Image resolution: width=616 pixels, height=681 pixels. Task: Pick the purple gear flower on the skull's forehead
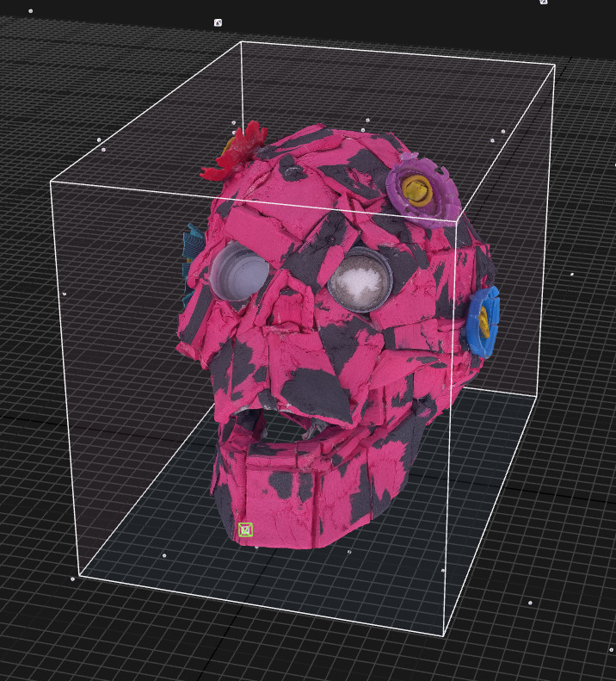click(x=422, y=190)
